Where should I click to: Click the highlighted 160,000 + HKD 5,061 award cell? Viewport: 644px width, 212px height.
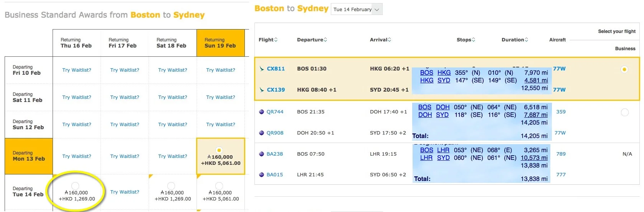(x=220, y=156)
